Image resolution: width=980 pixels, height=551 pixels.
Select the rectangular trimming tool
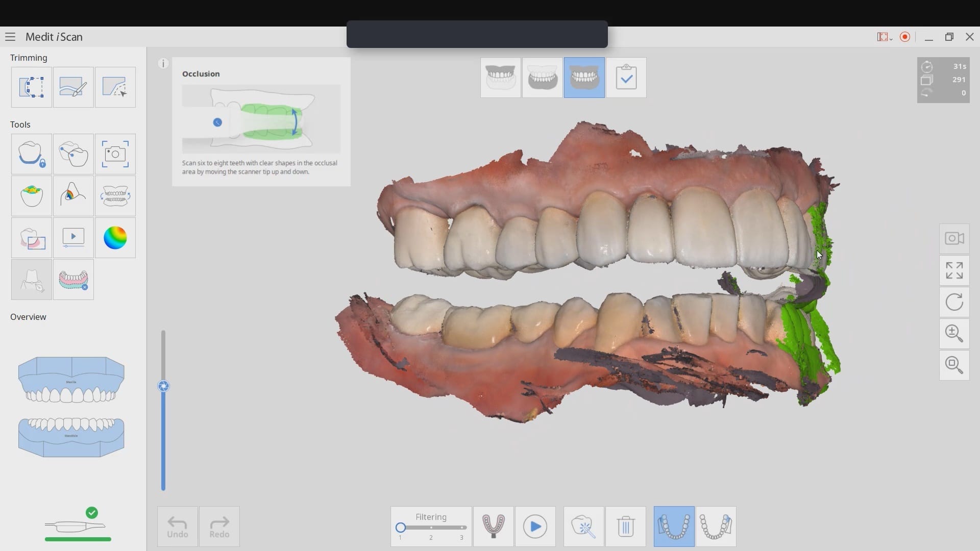point(31,87)
